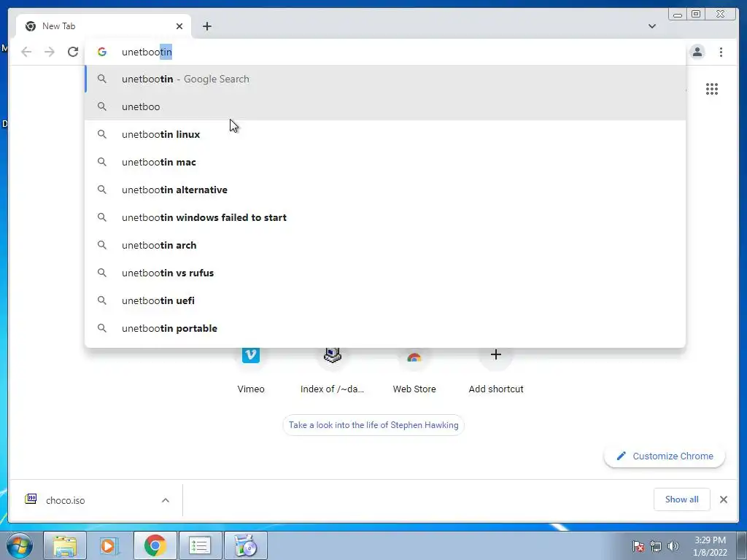Pick 'unetbootin windows failed to start' suggestion
Screen dimensions: 747x560
385,217
